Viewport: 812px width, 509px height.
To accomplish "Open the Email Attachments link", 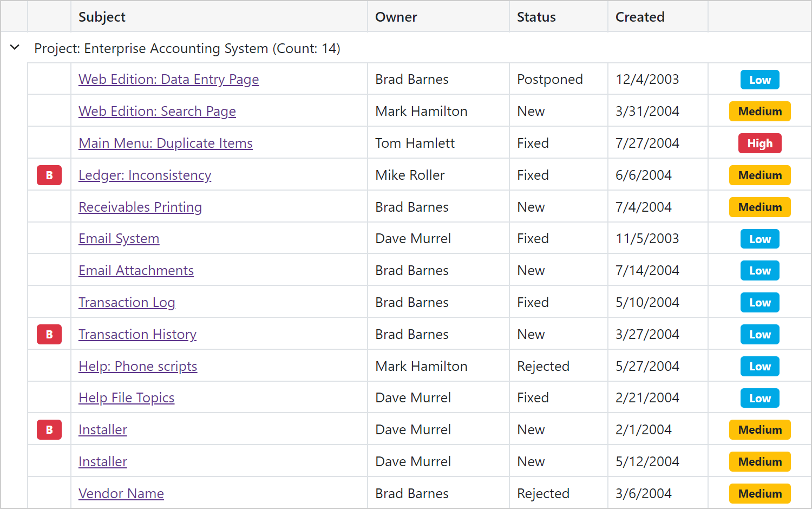I will pyautogui.click(x=136, y=270).
